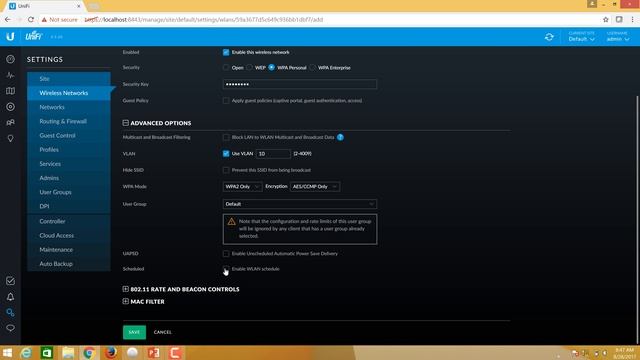
Task: Open the live chat support icon
Action: click(x=10, y=328)
